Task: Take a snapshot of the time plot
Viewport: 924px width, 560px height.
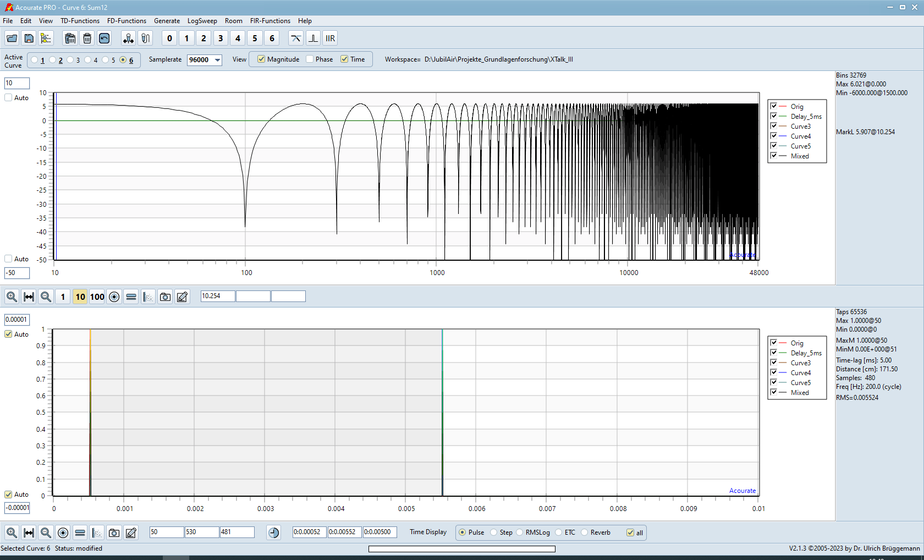Action: (114, 532)
